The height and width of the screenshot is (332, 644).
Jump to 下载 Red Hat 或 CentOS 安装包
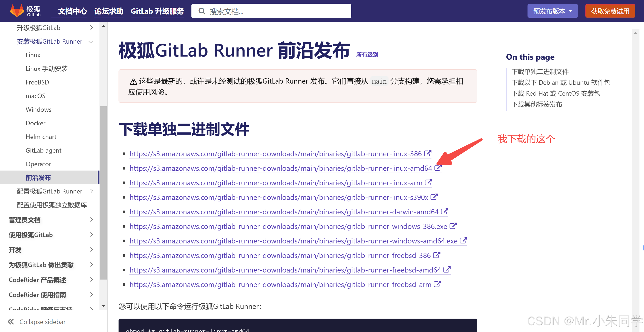(555, 94)
